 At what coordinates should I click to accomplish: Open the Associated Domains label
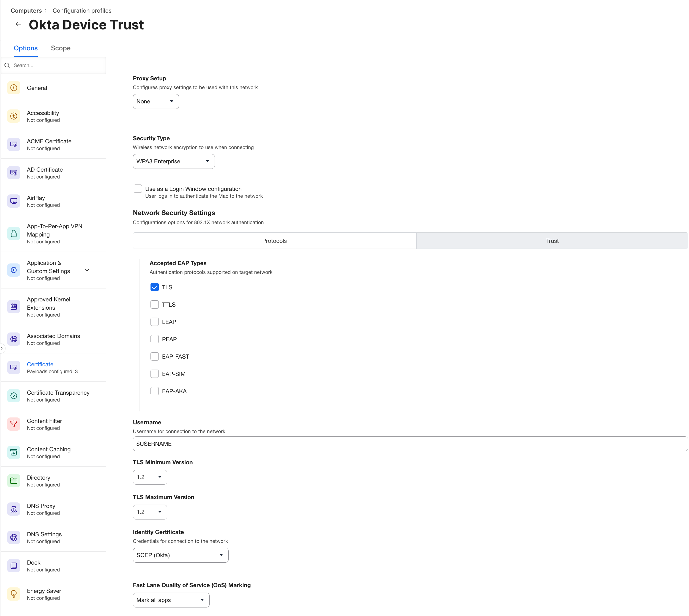click(x=53, y=336)
